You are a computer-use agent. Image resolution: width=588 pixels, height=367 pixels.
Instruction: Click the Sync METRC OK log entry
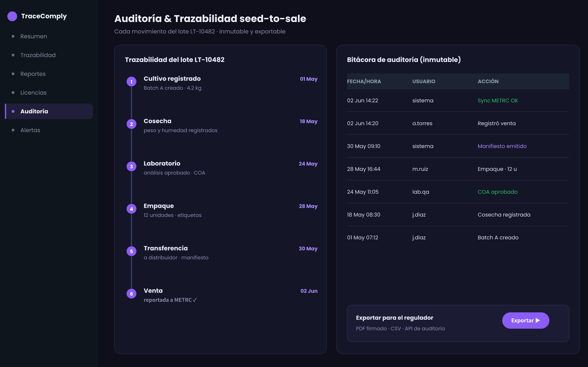coord(498,101)
